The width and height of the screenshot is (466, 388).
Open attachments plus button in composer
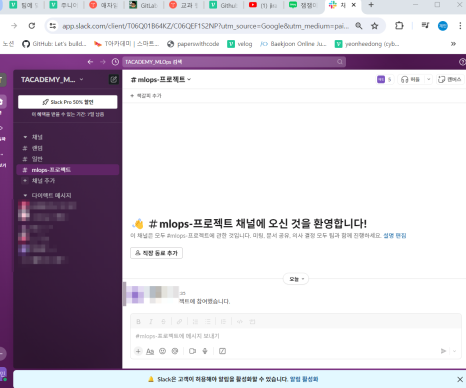138,351
